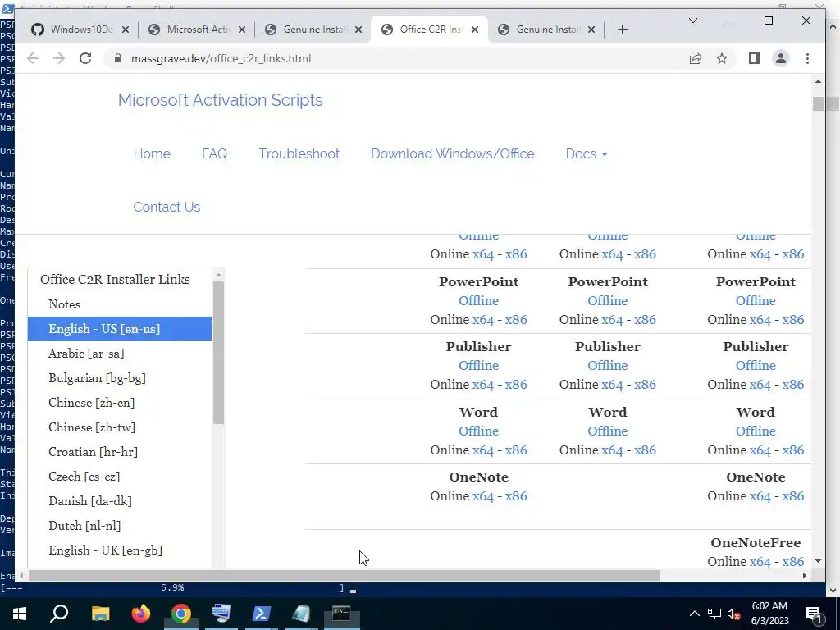The height and width of the screenshot is (630, 840).
Task: Open PowerShell from the taskbar
Action: pyautogui.click(x=261, y=614)
